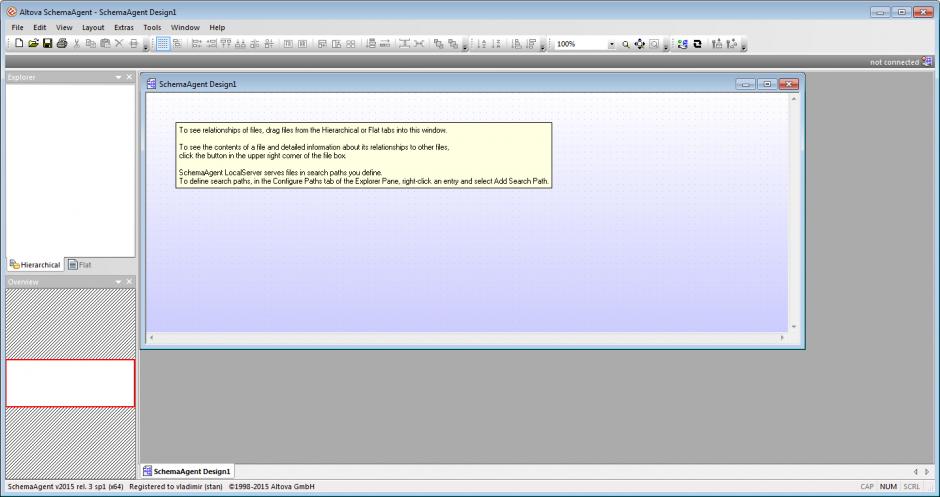Print the design with printer icon
The height and width of the screenshot is (497, 940).
tap(62, 44)
